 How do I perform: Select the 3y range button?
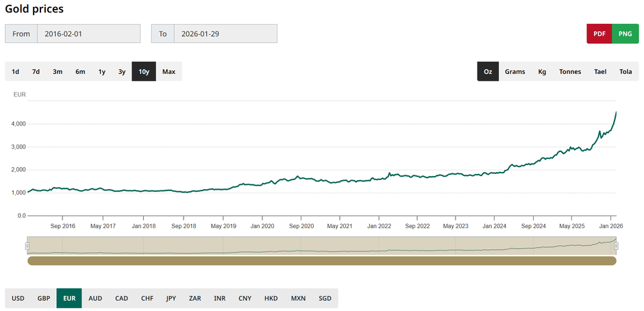(122, 72)
